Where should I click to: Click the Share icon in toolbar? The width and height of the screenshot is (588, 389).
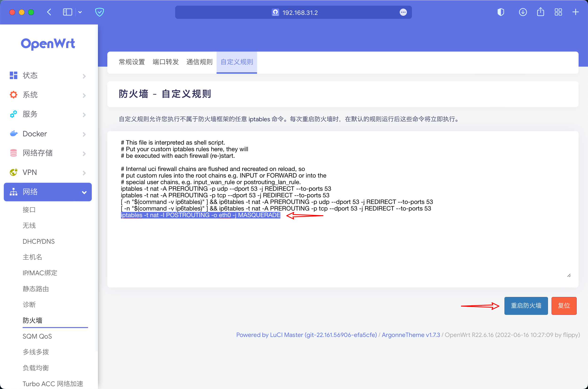pyautogui.click(x=541, y=12)
